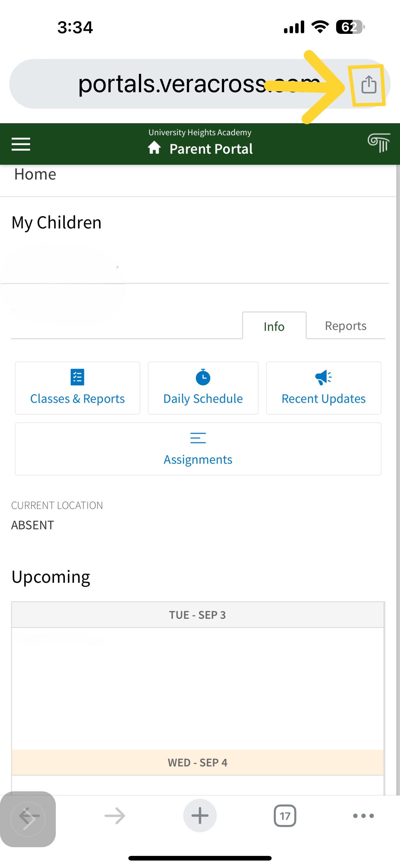Open the Daily Schedule
This screenshot has height=868, width=400.
pyautogui.click(x=203, y=388)
